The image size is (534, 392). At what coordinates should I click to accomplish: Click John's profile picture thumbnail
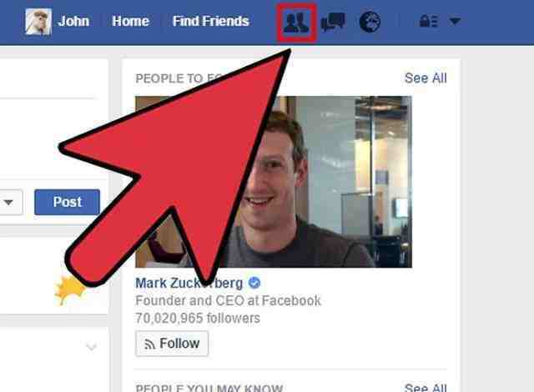tap(38, 22)
